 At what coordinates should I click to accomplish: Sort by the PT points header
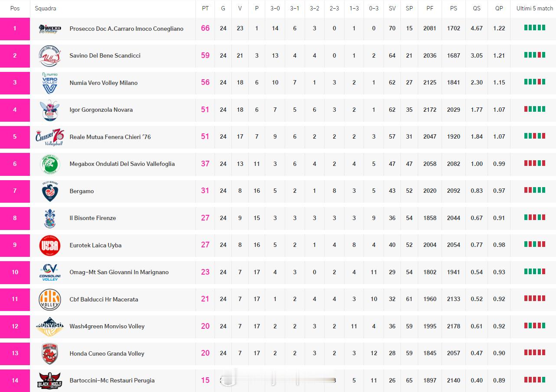click(x=205, y=8)
